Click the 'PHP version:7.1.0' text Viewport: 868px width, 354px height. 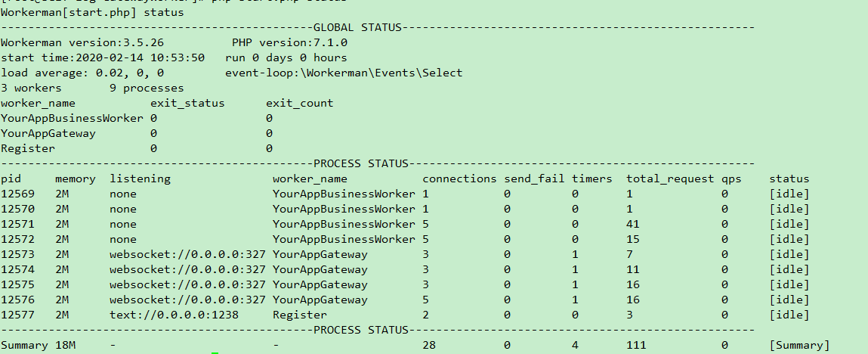[x=289, y=42]
